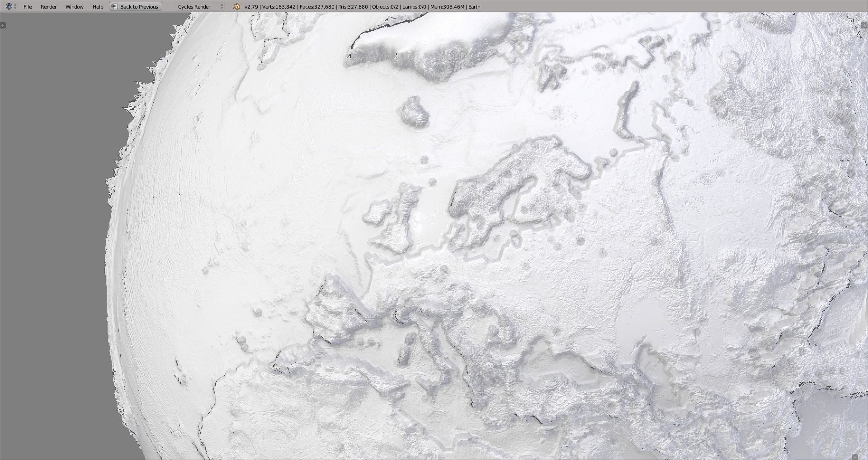Click the render engine stepper arrows

pos(221,6)
